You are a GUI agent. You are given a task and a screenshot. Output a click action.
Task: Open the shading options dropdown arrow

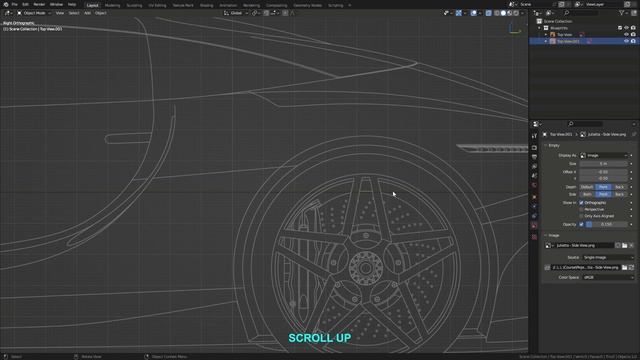523,13
